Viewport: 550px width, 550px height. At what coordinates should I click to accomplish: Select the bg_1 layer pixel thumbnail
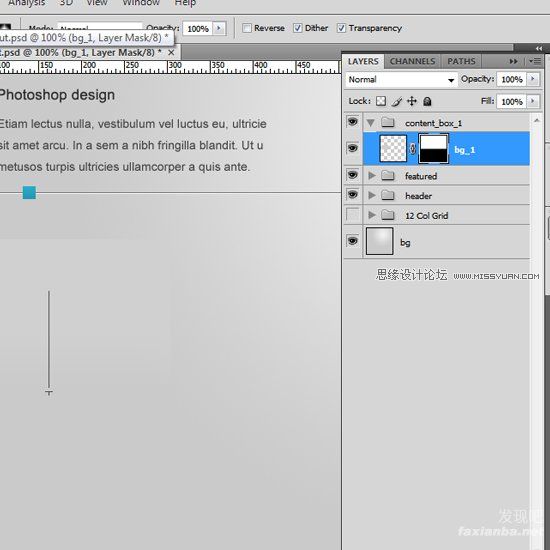[x=394, y=149]
